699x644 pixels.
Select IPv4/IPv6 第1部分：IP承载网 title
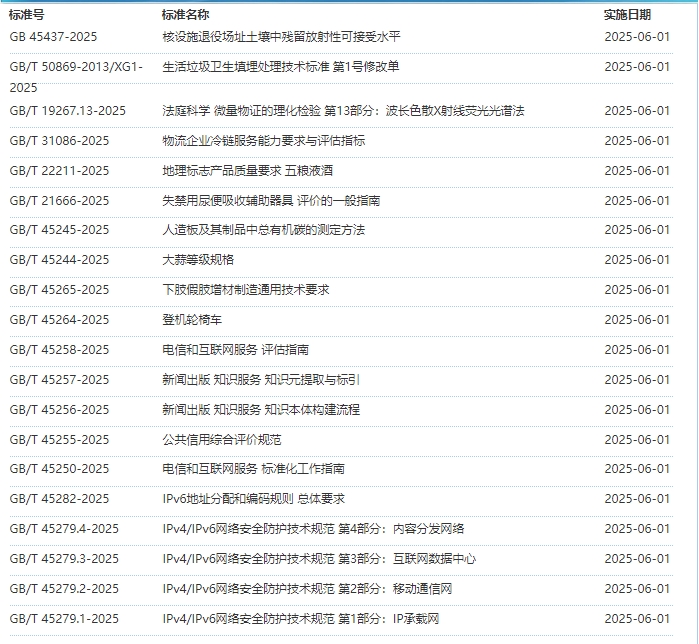(301, 619)
